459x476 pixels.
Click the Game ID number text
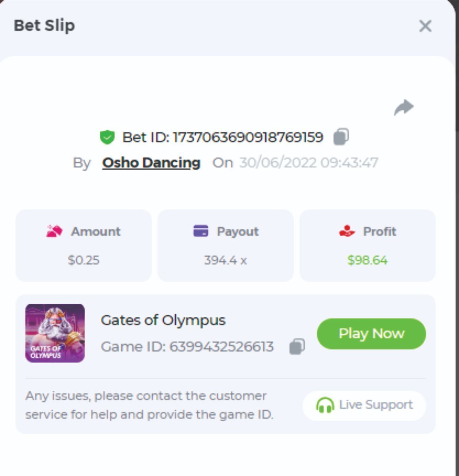point(221,347)
